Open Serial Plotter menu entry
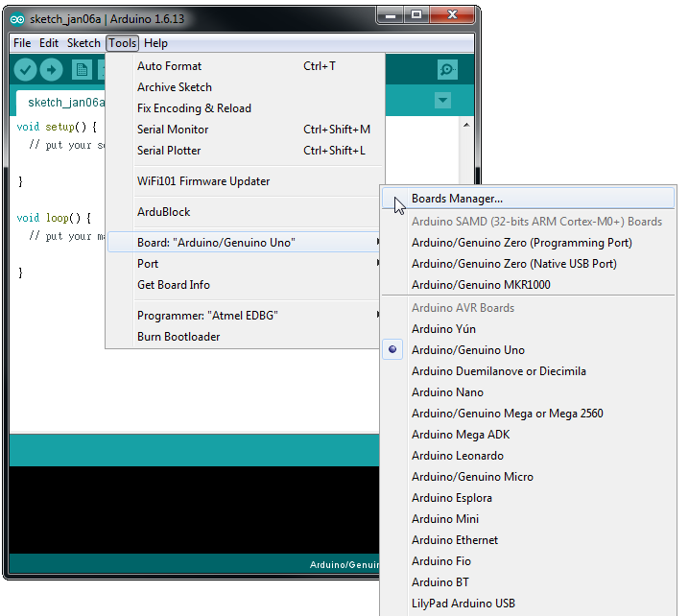This screenshot has height=616, width=689. [244, 151]
